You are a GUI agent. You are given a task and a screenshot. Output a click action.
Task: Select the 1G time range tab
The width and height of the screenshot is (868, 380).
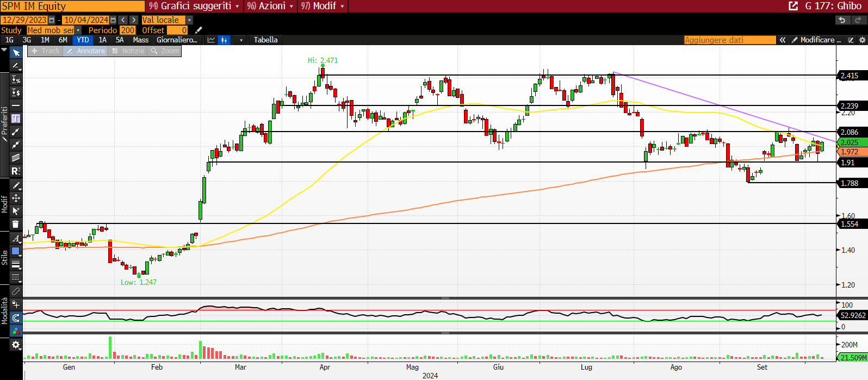coord(9,40)
